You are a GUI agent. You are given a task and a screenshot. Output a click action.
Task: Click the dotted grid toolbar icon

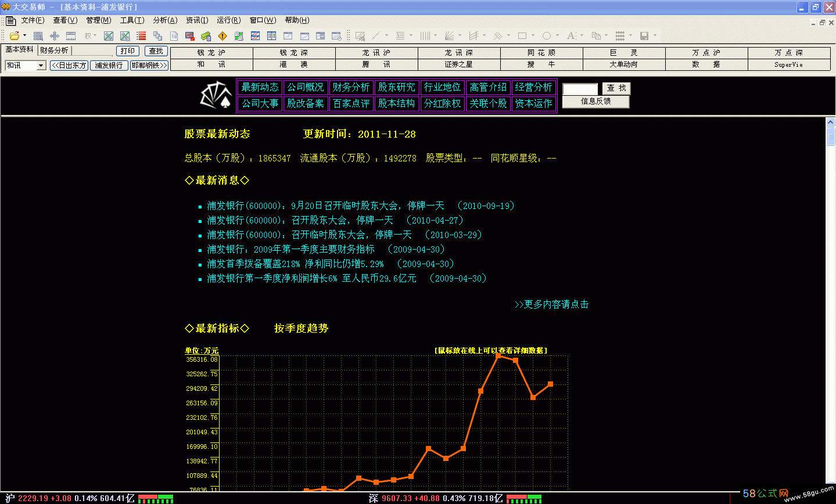[620, 36]
